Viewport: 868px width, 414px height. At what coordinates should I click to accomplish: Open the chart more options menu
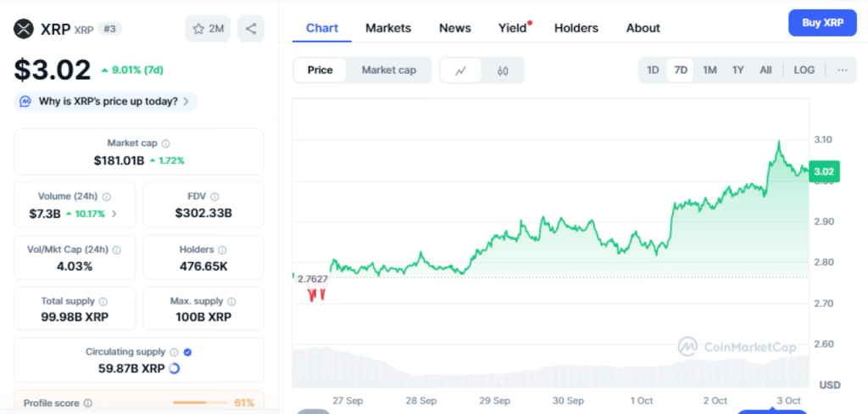(x=842, y=70)
